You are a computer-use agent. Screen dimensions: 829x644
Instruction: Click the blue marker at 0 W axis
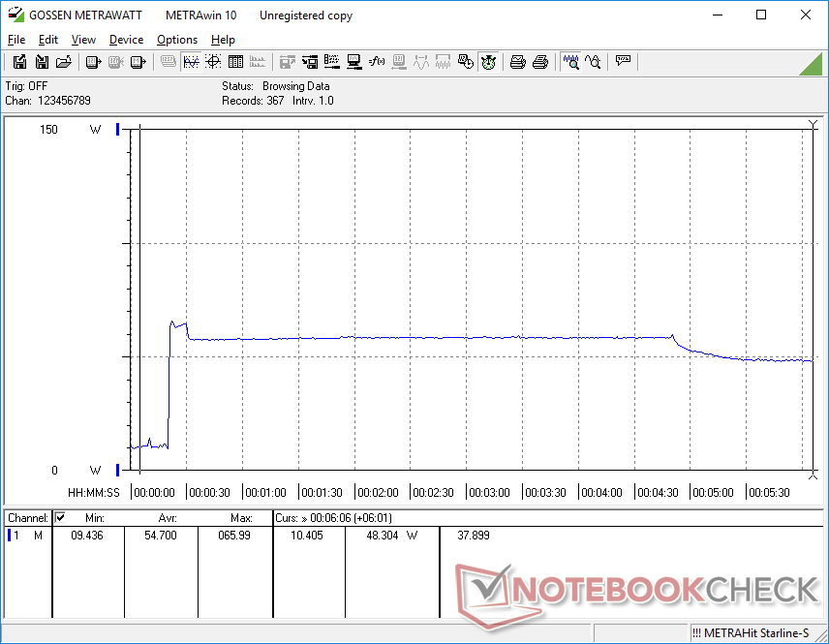[118, 470]
